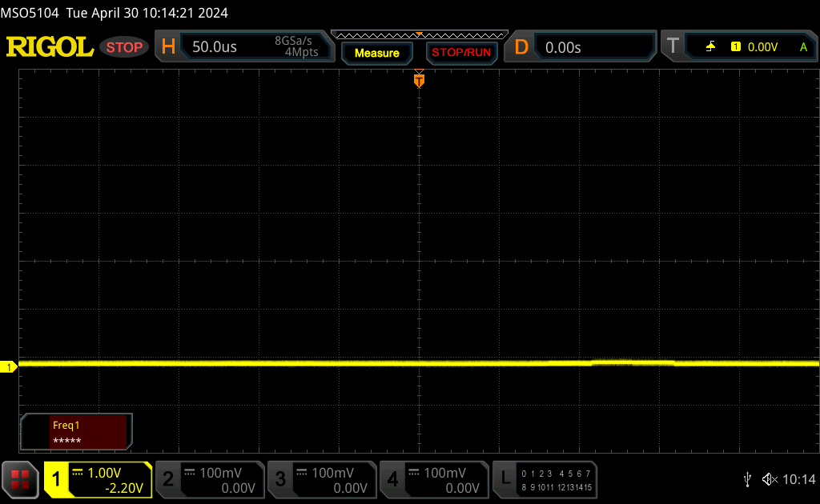Click the 0.00V trigger level value
This screenshot has width=820, height=504.
(x=762, y=47)
